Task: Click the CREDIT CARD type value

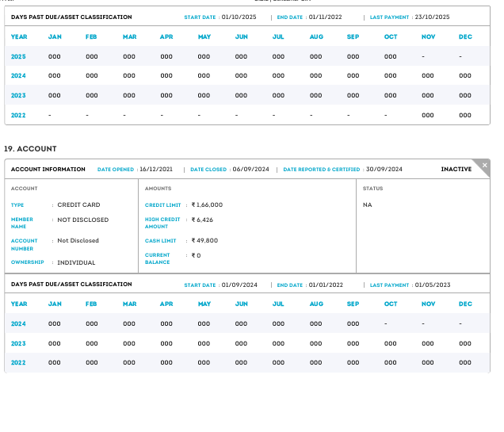Action: tap(78, 205)
